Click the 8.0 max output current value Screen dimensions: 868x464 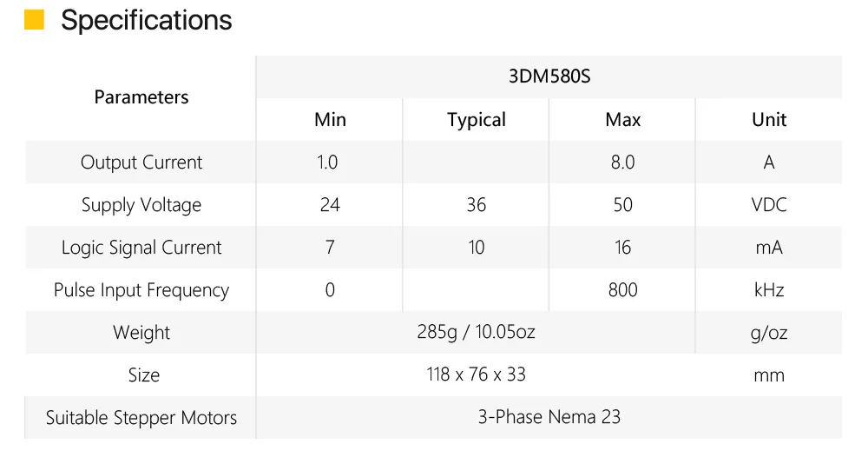[x=622, y=162]
